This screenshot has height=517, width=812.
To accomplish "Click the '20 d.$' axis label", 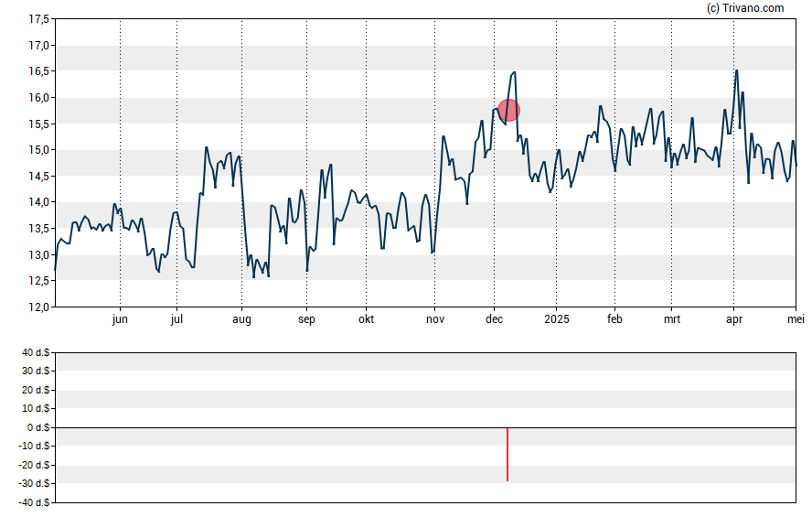I will click(x=36, y=390).
